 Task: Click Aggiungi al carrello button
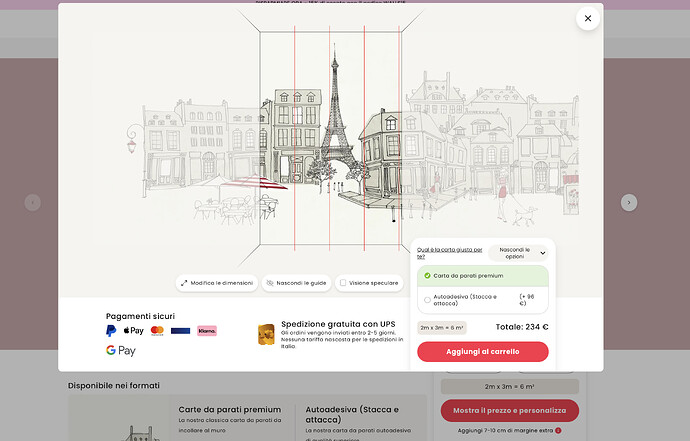coord(483,352)
